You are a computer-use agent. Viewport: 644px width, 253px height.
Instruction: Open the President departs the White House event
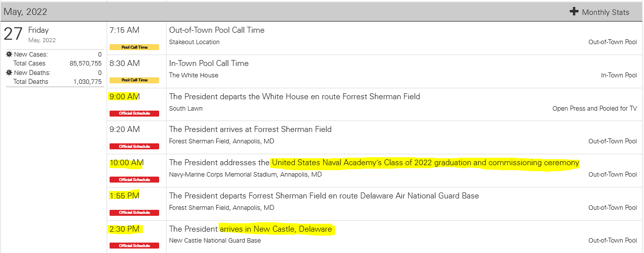294,96
